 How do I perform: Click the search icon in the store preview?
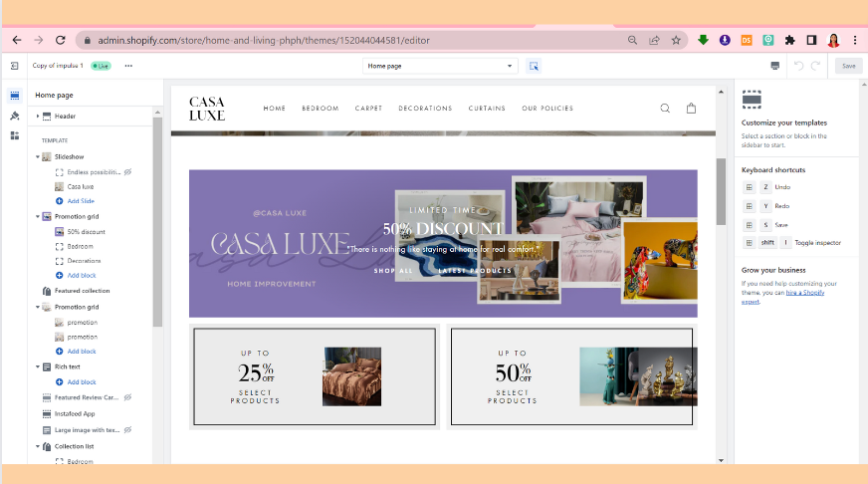coord(665,108)
